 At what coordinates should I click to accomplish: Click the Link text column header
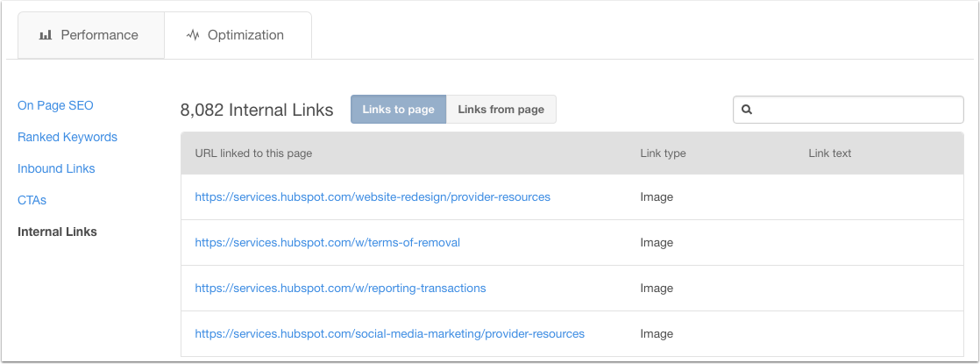(830, 153)
